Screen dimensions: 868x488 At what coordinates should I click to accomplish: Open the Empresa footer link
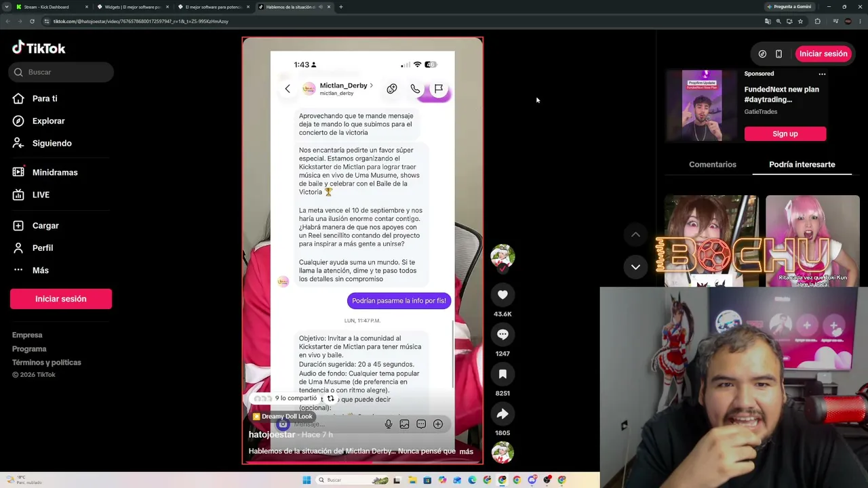27,335
